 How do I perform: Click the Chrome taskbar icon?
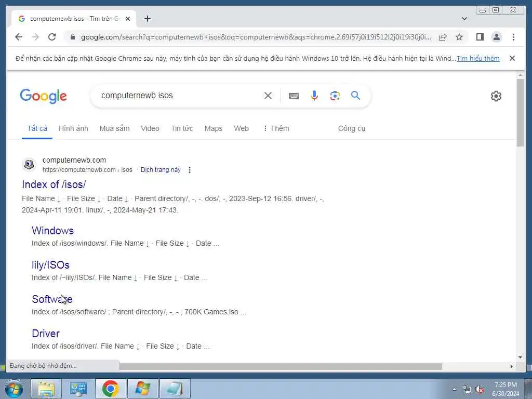pyautogui.click(x=110, y=389)
